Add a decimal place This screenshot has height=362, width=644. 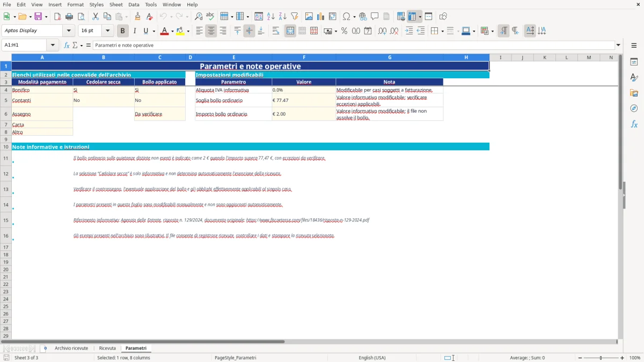382,31
